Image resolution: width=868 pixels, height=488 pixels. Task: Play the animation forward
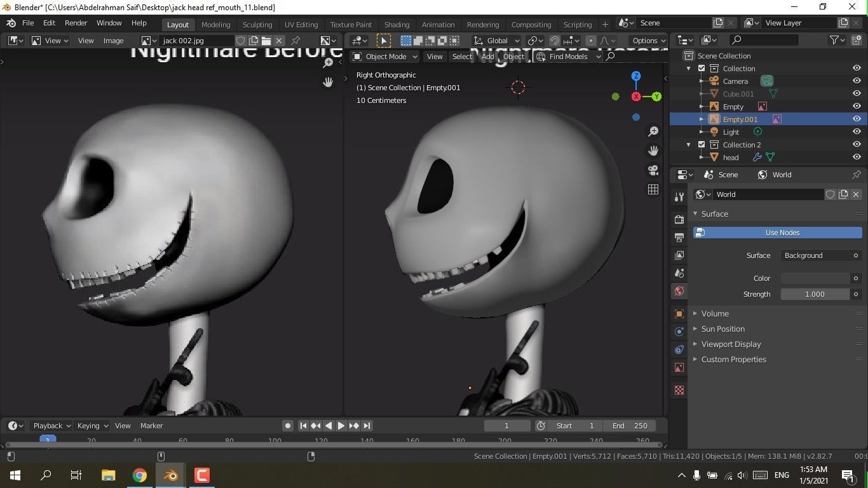[x=341, y=426]
